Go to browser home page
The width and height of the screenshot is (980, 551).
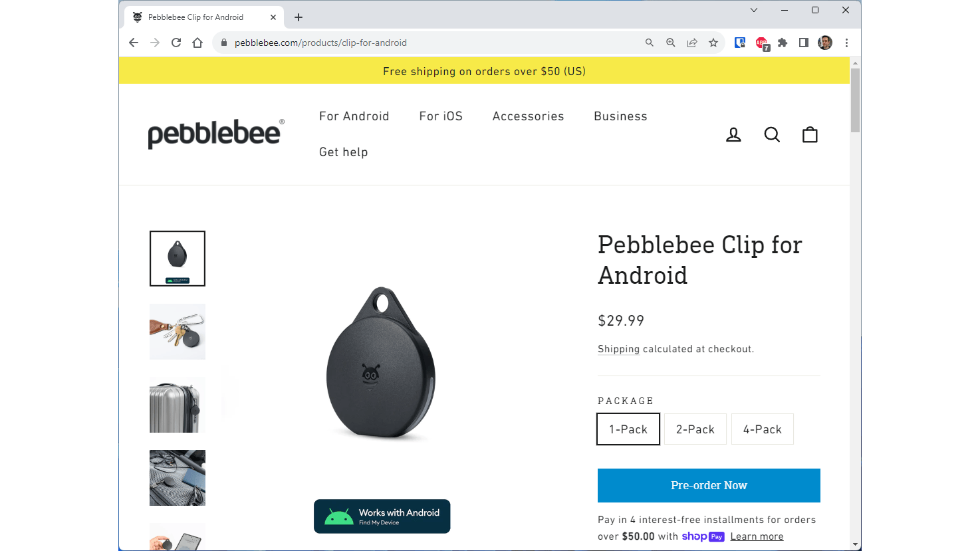coord(197,43)
